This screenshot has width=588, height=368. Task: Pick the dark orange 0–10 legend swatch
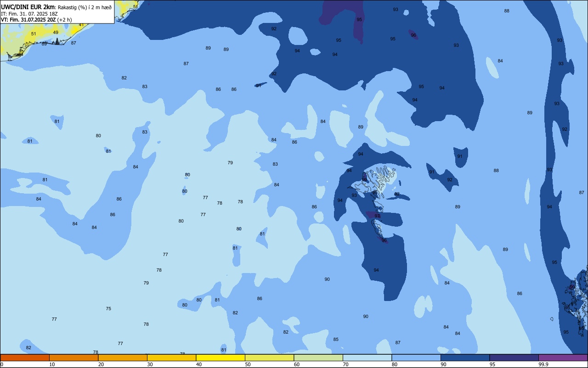[x=25, y=357]
